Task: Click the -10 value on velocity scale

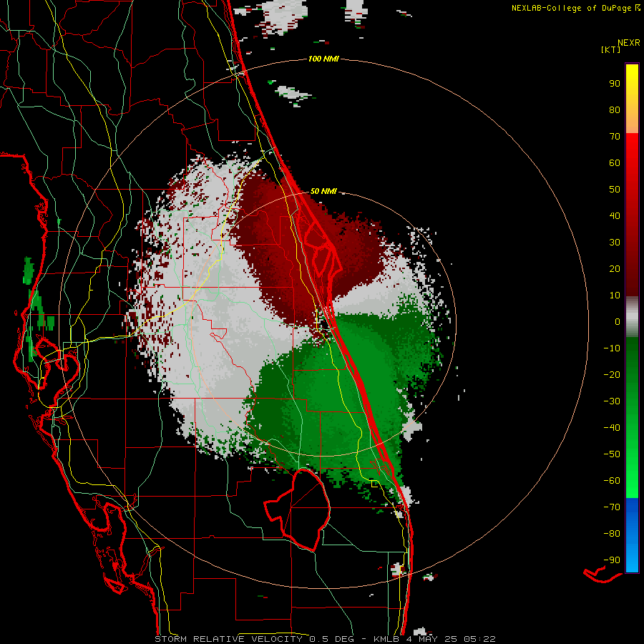Action: coord(612,348)
